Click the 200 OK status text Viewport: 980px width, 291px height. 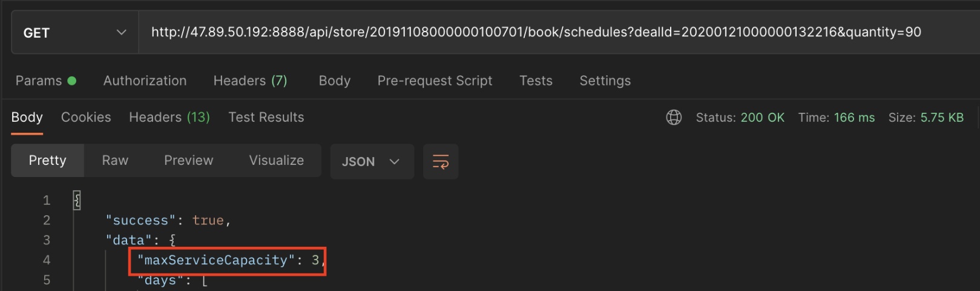762,118
